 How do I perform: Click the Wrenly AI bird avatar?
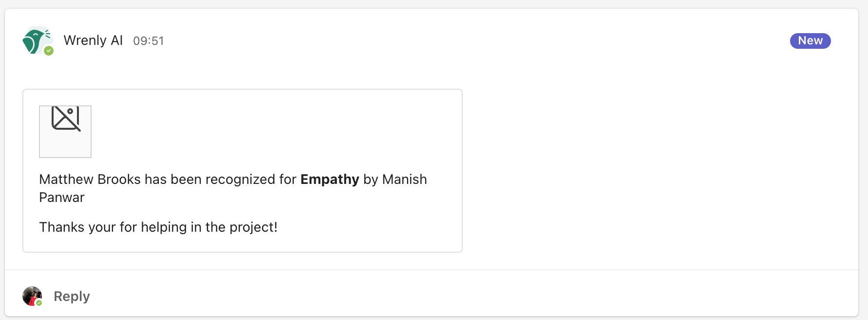(x=35, y=40)
